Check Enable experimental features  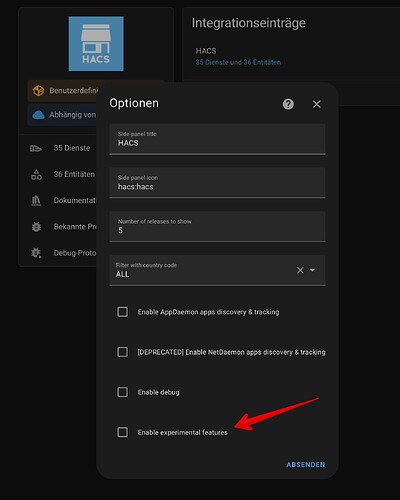click(122, 432)
